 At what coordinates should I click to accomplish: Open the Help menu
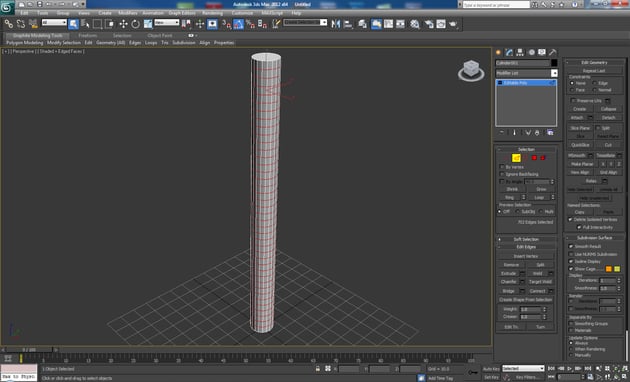point(296,13)
